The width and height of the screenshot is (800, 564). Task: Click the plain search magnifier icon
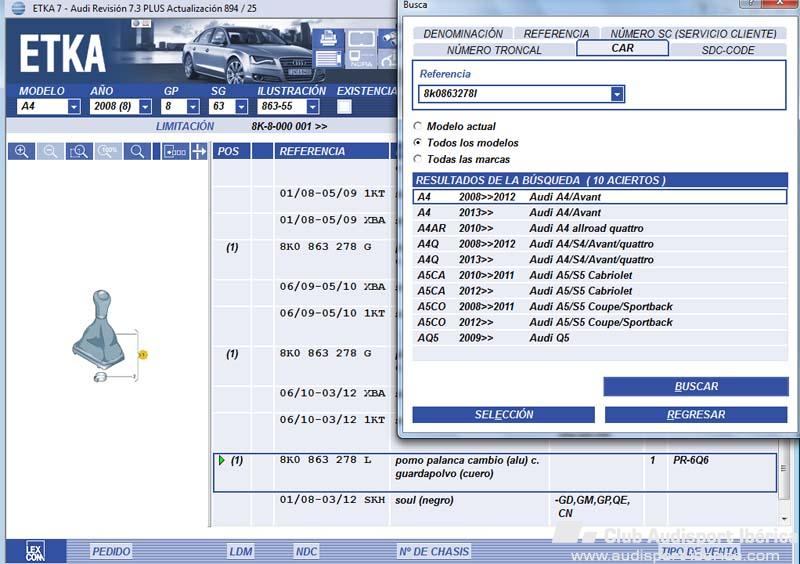tap(137, 151)
